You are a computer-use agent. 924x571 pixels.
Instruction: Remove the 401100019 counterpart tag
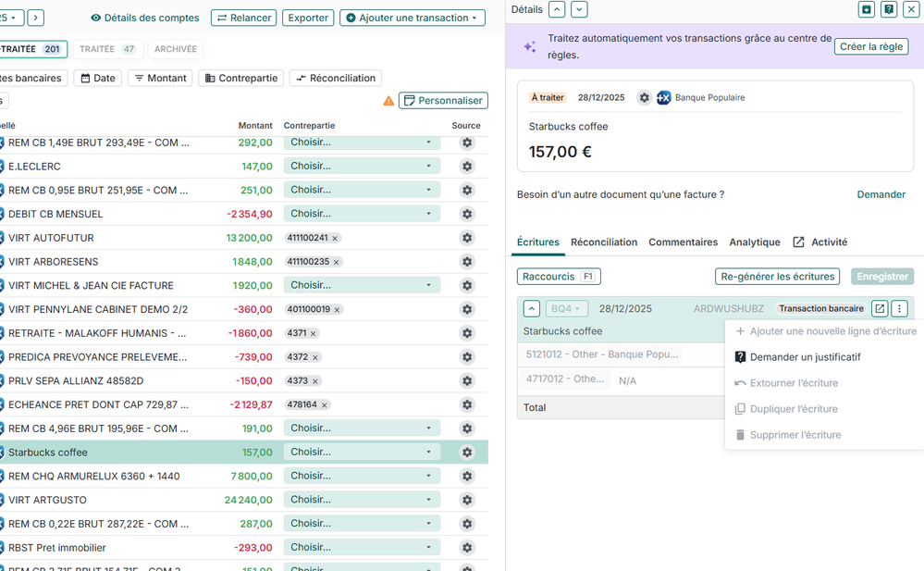tap(338, 310)
